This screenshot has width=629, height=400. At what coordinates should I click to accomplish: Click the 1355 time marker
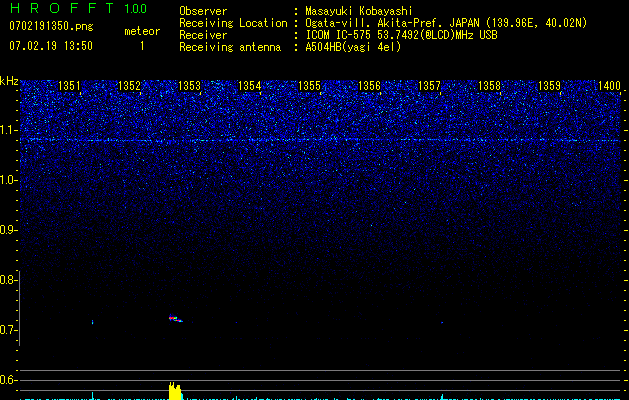click(x=309, y=87)
